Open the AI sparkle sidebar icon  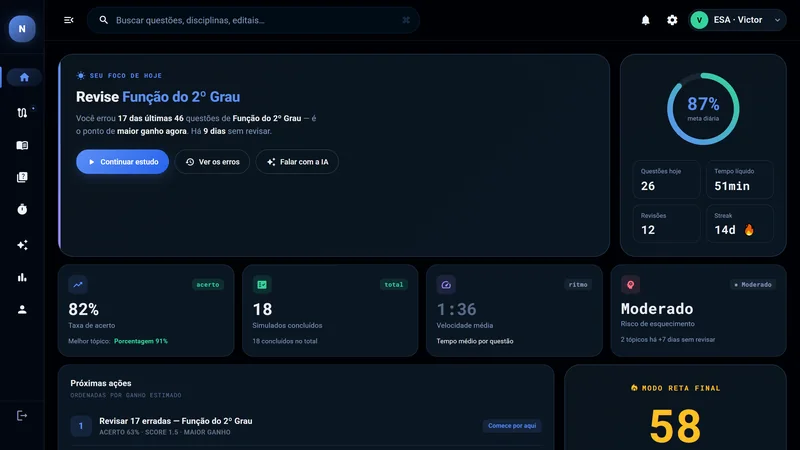pos(22,245)
